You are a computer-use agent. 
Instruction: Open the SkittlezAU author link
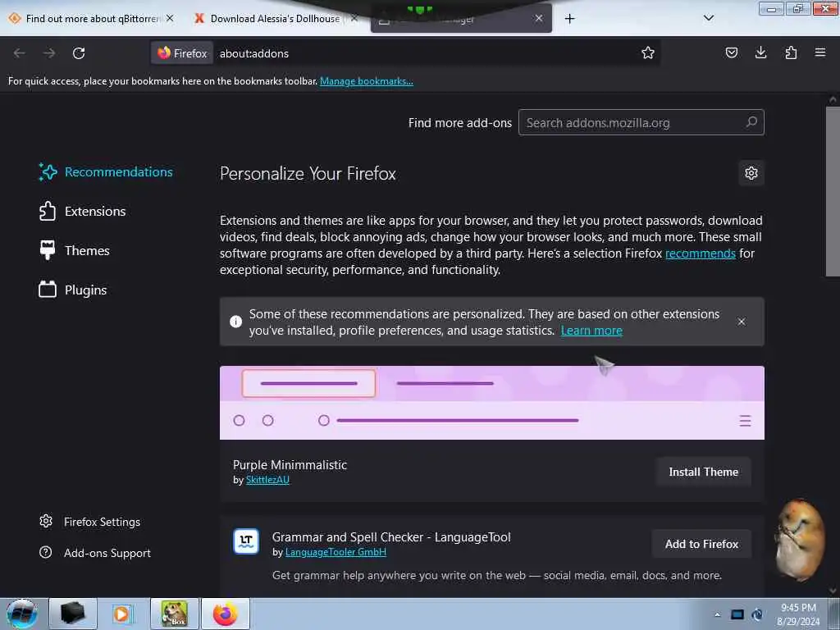267,480
